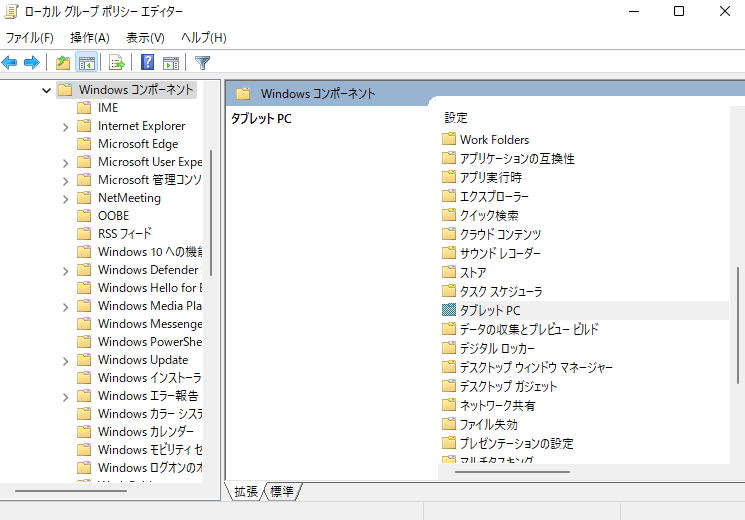The height and width of the screenshot is (520, 745).
Task: Select Windows PowerShell in the tree
Action: (150, 342)
